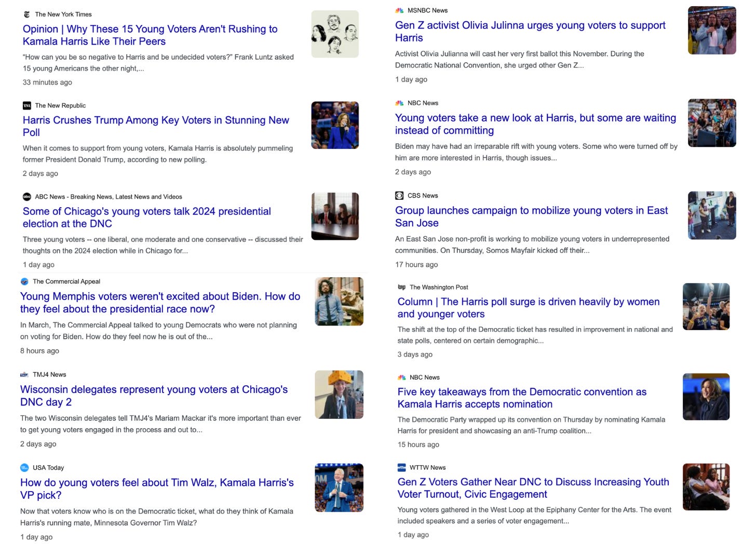Open 'Wisconsin delegates represent young voters' headline

(154, 396)
